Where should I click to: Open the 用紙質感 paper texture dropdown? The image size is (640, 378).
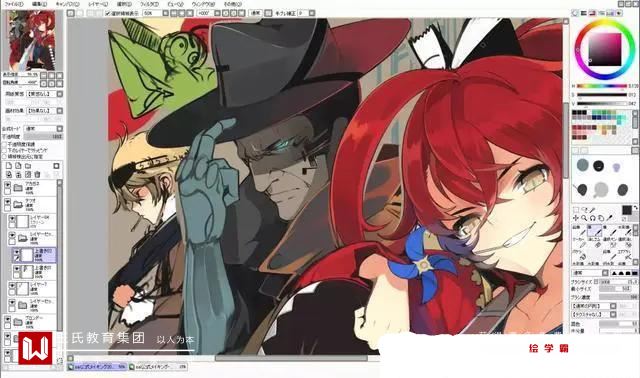click(x=60, y=94)
